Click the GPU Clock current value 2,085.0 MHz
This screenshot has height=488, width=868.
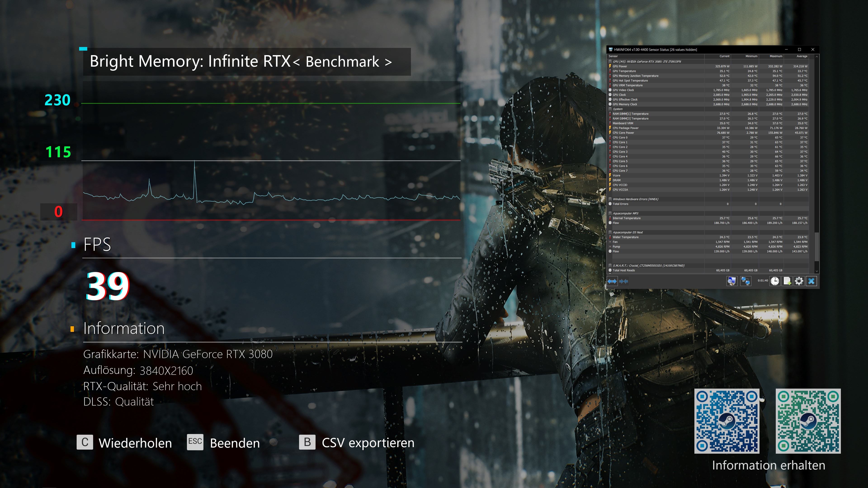coord(721,95)
